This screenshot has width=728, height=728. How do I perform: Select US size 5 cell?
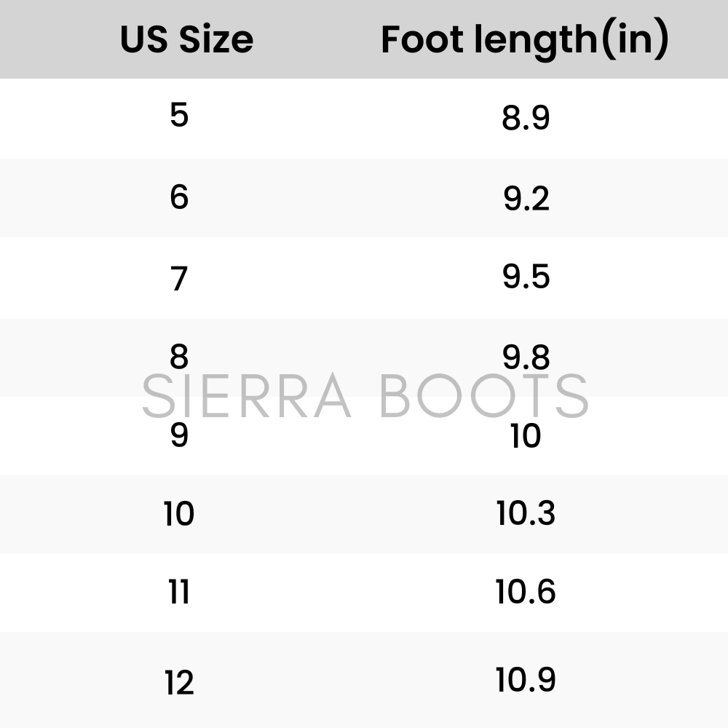[179, 116]
